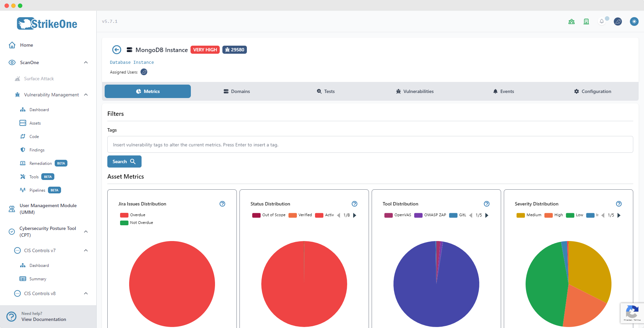Collapse Cybersecurity Posture Tool chevron

(x=86, y=232)
